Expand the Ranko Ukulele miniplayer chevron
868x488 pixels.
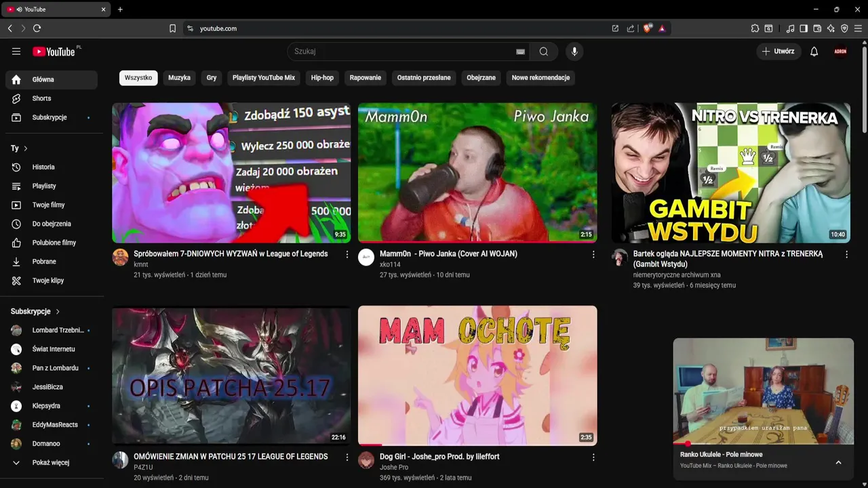click(838, 462)
